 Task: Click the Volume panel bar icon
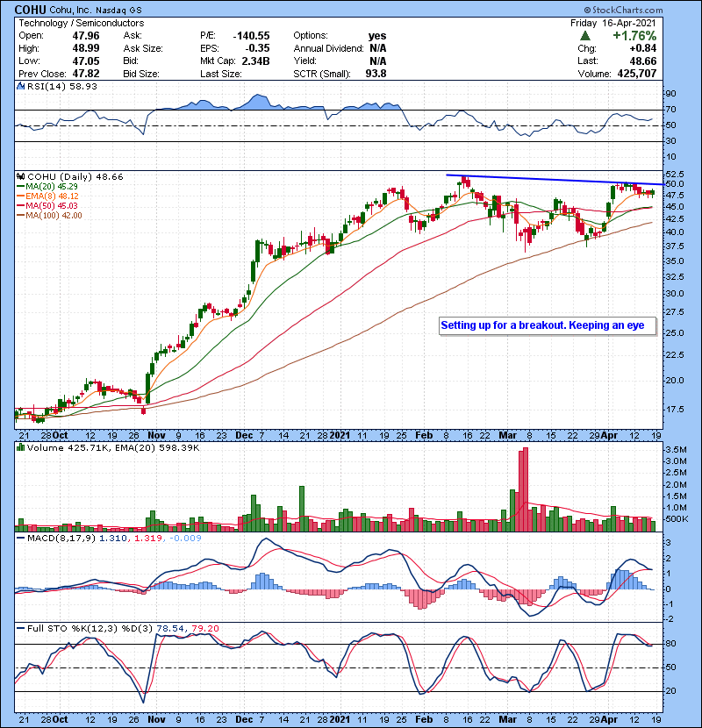[x=20, y=447]
